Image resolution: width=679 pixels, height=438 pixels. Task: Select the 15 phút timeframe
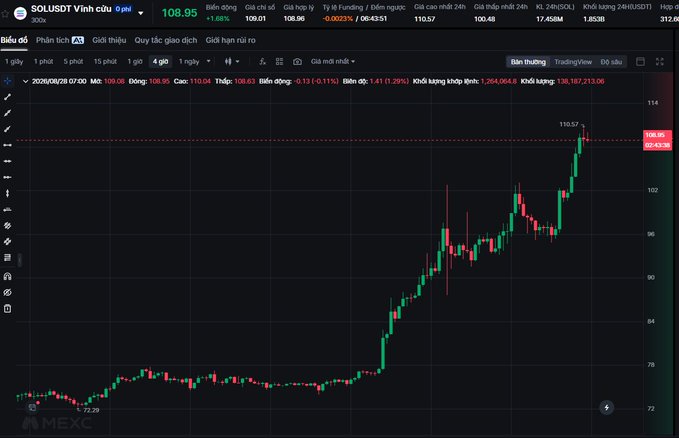[x=105, y=62]
